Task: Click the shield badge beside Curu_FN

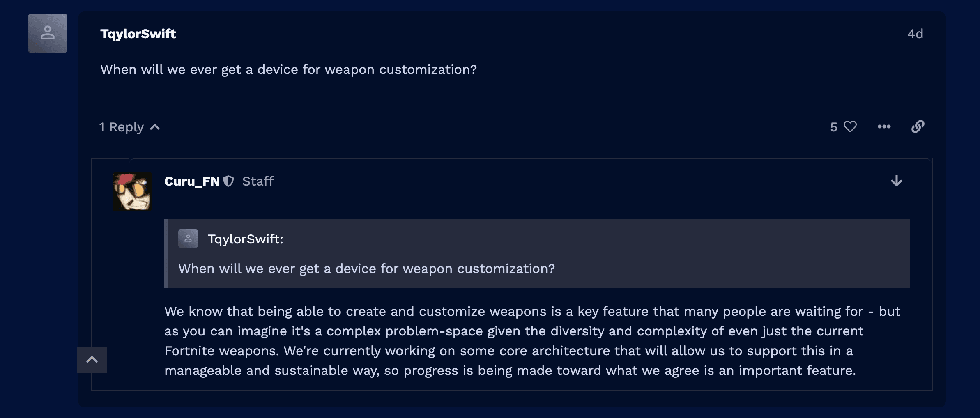Action: [x=228, y=181]
